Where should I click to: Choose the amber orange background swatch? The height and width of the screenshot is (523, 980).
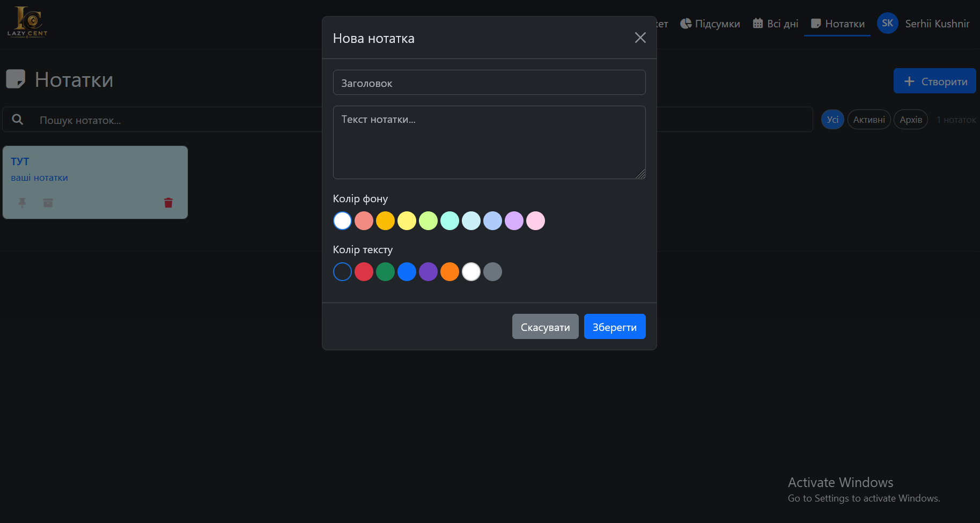tap(385, 220)
